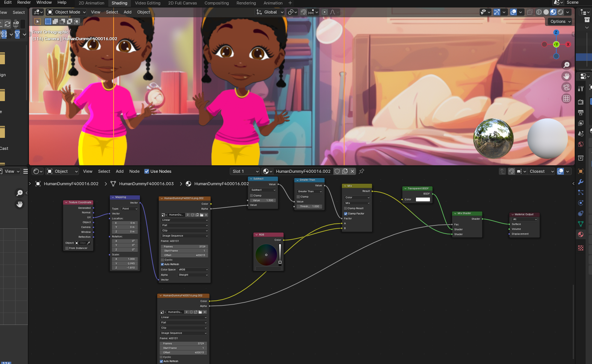Viewport: 592px width, 364px height.
Task: Switch to solid viewport shading
Action: point(546,12)
